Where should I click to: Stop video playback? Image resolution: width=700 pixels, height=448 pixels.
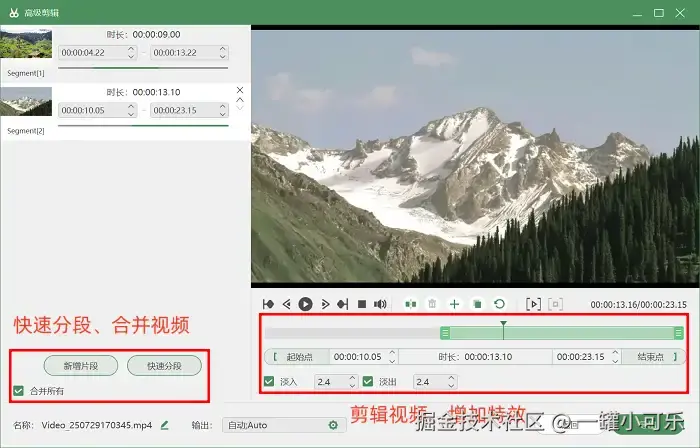tap(362, 304)
